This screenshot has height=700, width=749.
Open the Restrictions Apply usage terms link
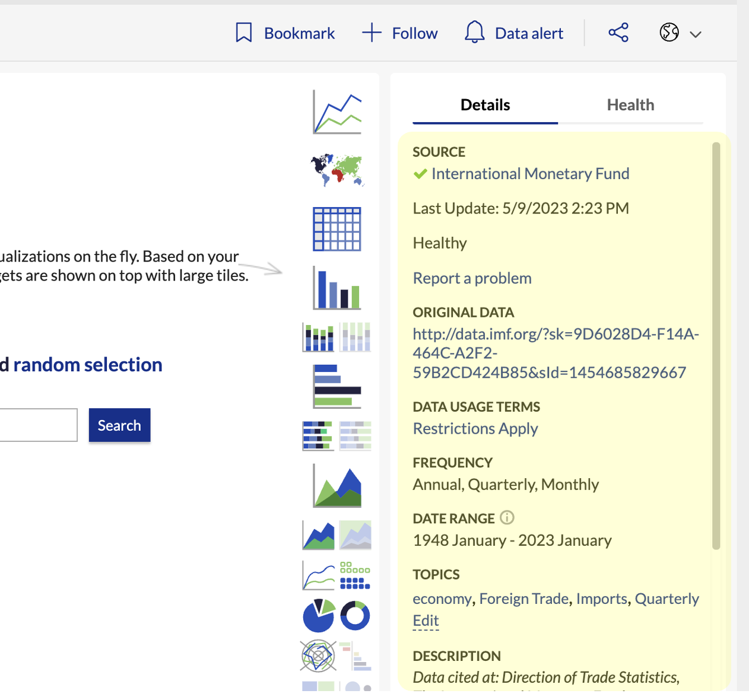click(x=475, y=428)
